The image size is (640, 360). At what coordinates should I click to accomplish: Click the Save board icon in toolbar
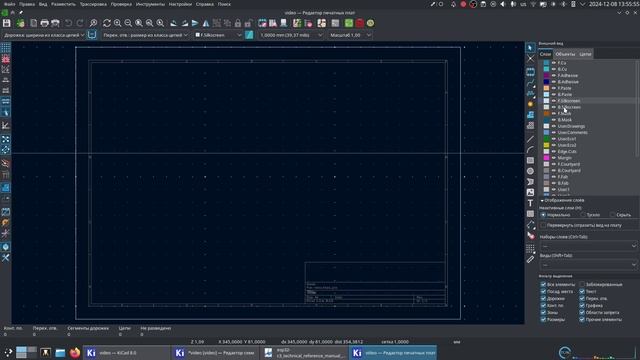pyautogui.click(x=7, y=23)
